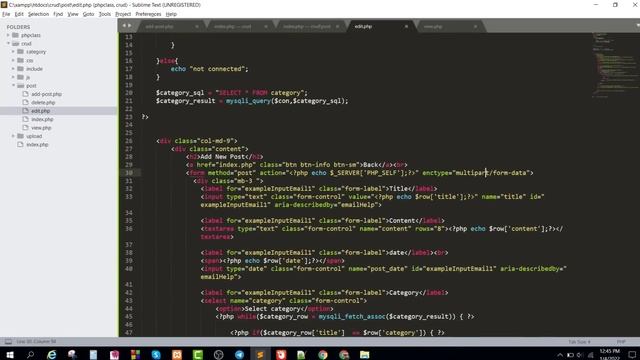Expand the category folder arrow

pyautogui.click(x=13, y=52)
